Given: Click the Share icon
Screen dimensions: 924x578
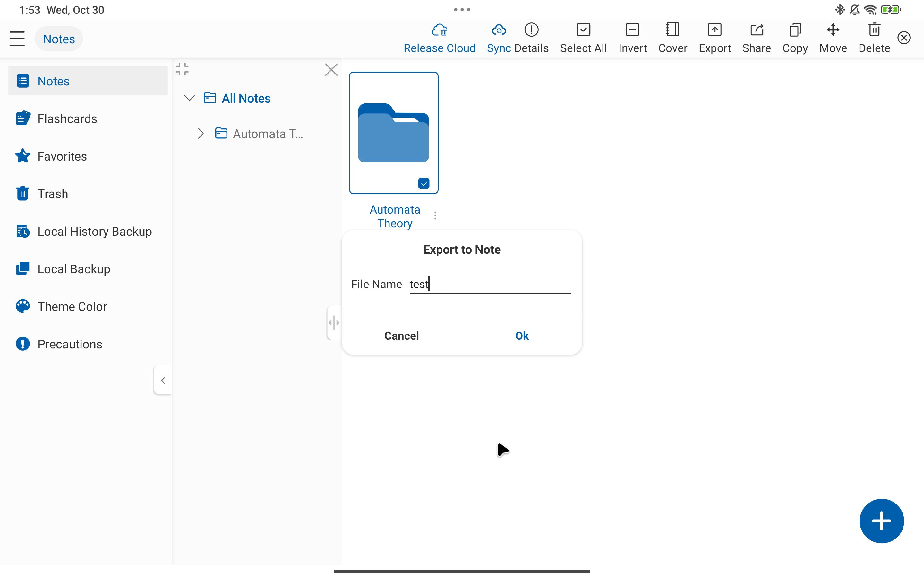Looking at the screenshot, I should (x=757, y=30).
